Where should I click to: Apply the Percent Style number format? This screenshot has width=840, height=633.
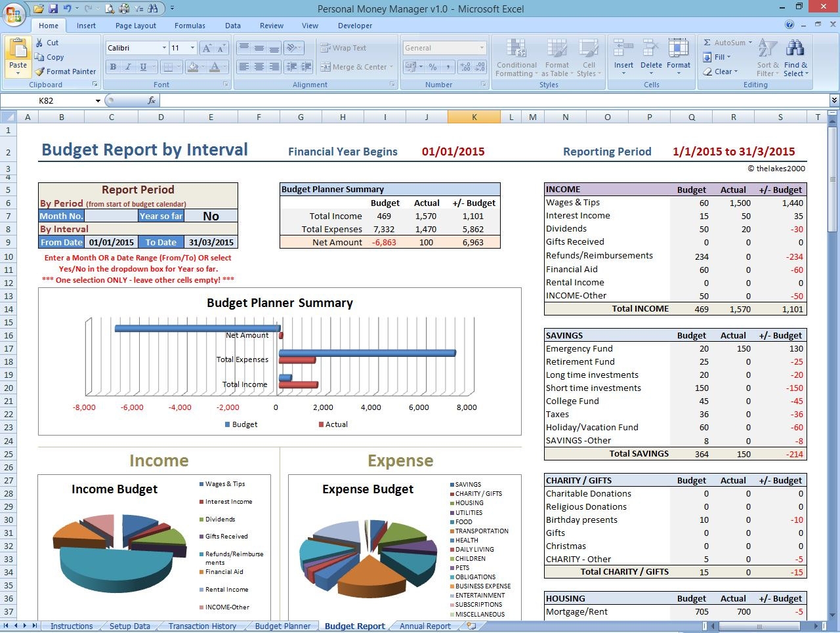[433, 66]
